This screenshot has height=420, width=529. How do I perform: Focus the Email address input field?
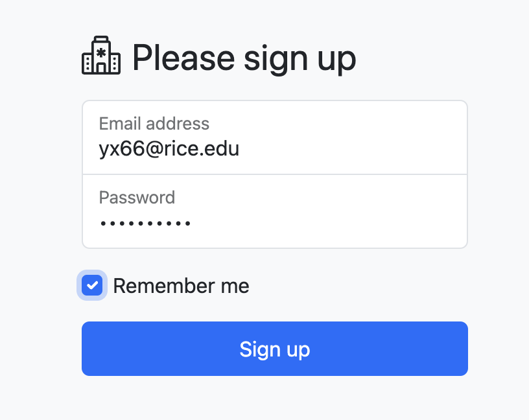(275, 138)
